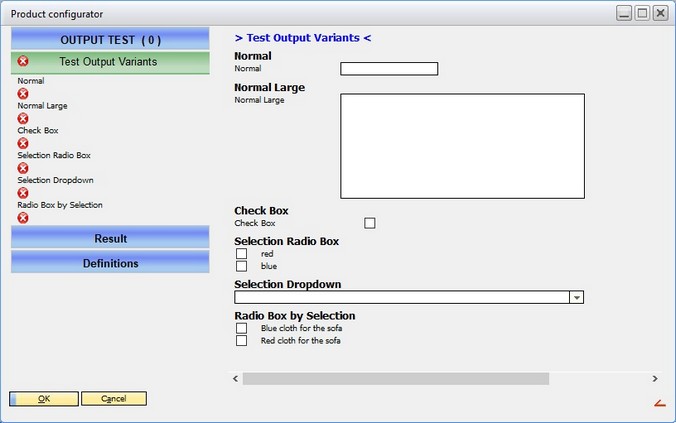
Task: Click the red X icon under Normal
Action: click(x=23, y=93)
